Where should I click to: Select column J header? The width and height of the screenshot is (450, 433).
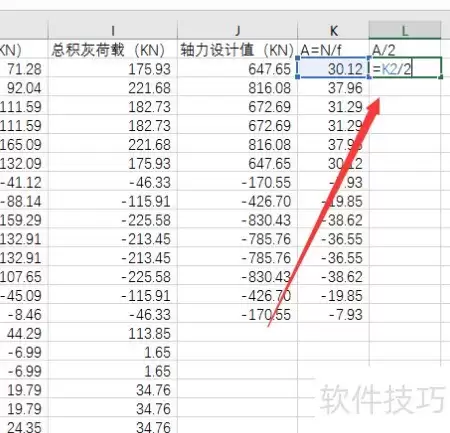(x=237, y=30)
